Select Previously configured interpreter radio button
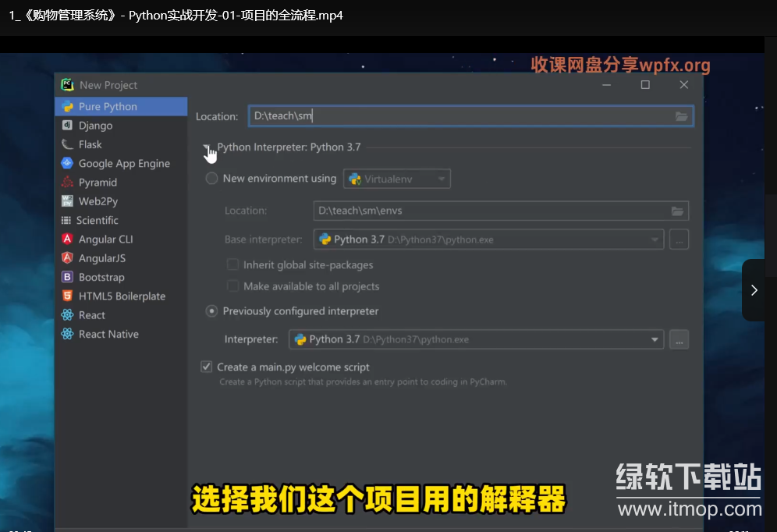 211,311
